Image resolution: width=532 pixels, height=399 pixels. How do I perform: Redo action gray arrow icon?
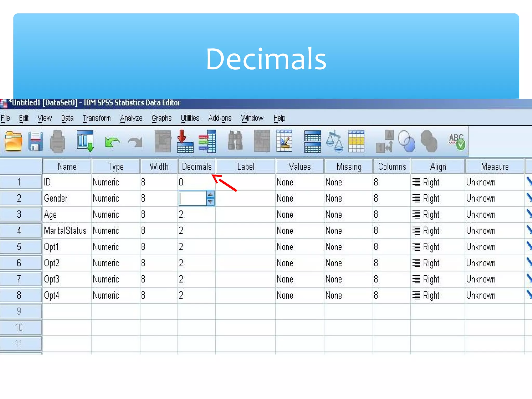coord(135,142)
